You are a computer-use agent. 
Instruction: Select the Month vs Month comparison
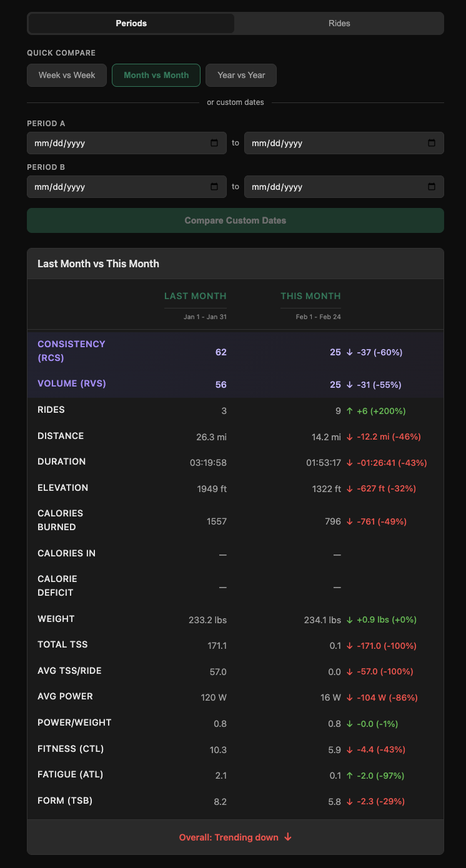(156, 75)
